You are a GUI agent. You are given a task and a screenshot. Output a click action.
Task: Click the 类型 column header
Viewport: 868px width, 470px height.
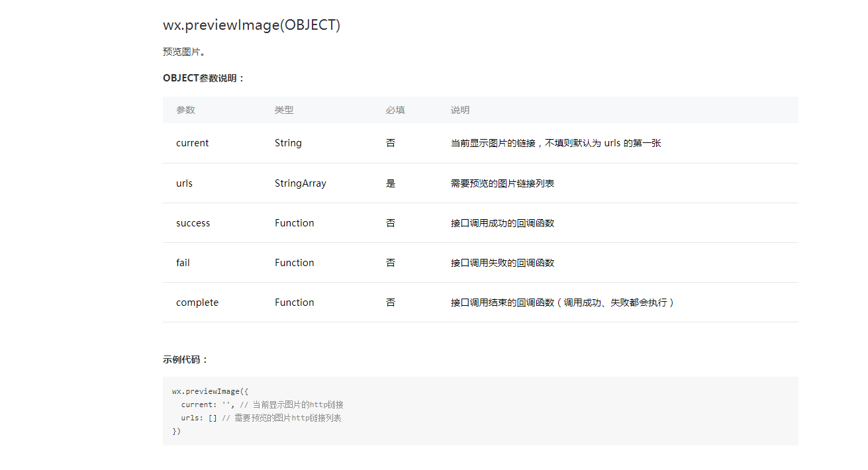click(x=284, y=110)
